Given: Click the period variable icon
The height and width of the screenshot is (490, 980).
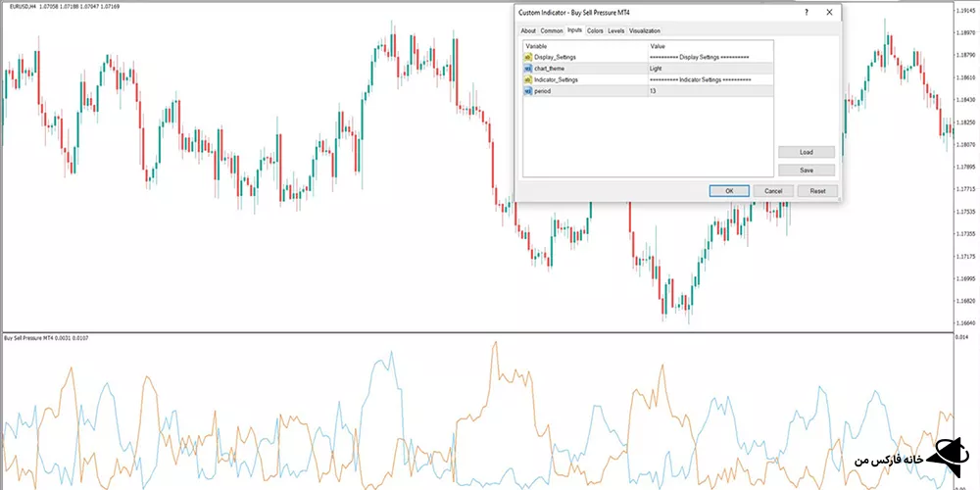Looking at the screenshot, I should point(528,90).
